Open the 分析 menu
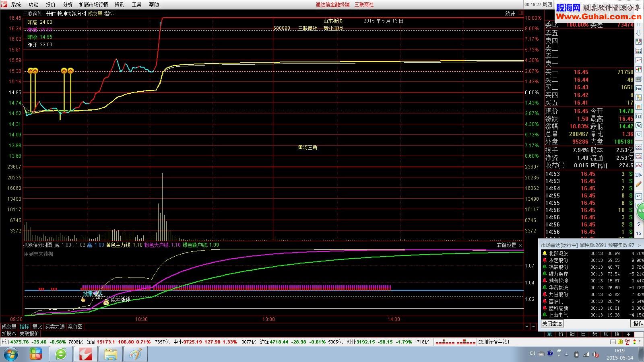 click(x=68, y=4)
